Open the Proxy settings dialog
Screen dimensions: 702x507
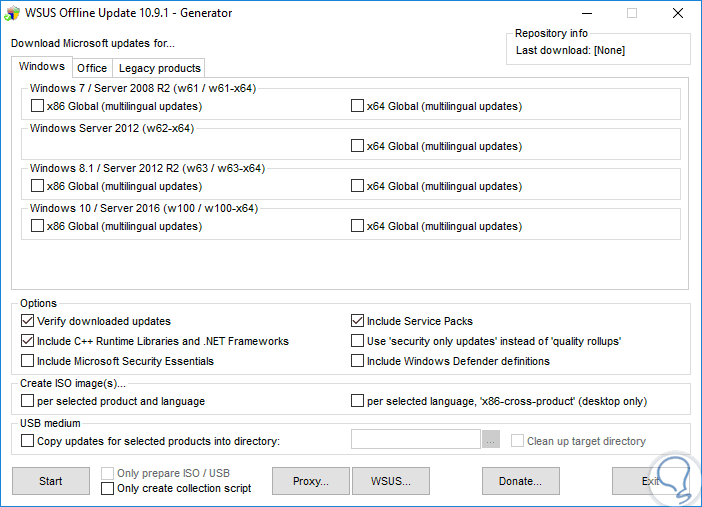point(310,481)
